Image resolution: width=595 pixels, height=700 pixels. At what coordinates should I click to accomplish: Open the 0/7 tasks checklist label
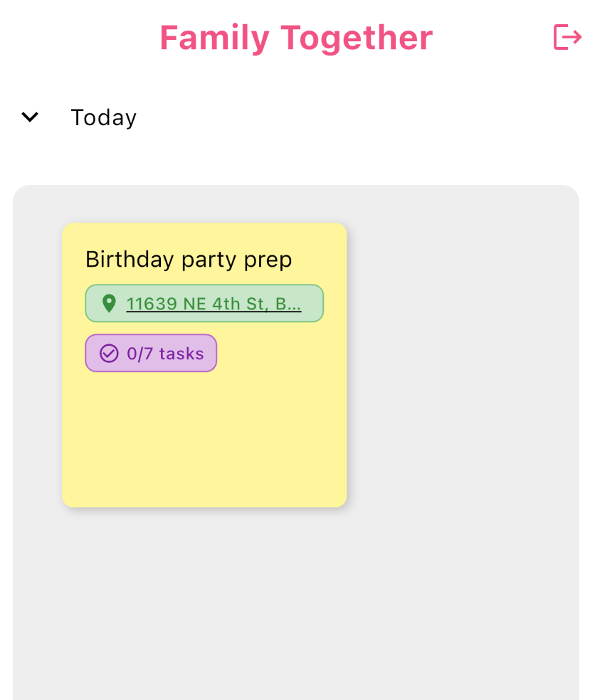tap(165, 354)
